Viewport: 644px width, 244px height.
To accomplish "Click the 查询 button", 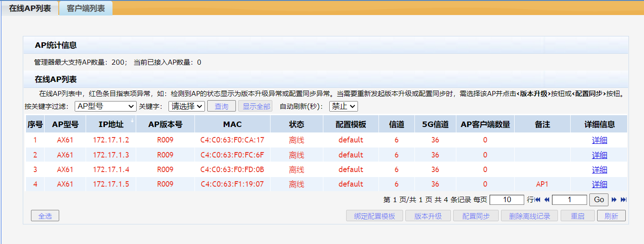I will pos(221,106).
